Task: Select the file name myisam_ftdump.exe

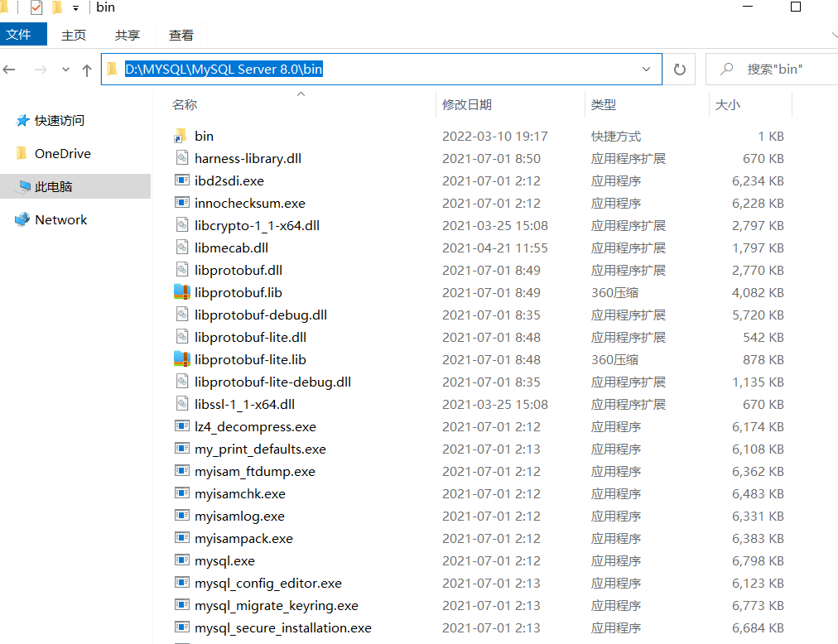Action: pos(255,472)
